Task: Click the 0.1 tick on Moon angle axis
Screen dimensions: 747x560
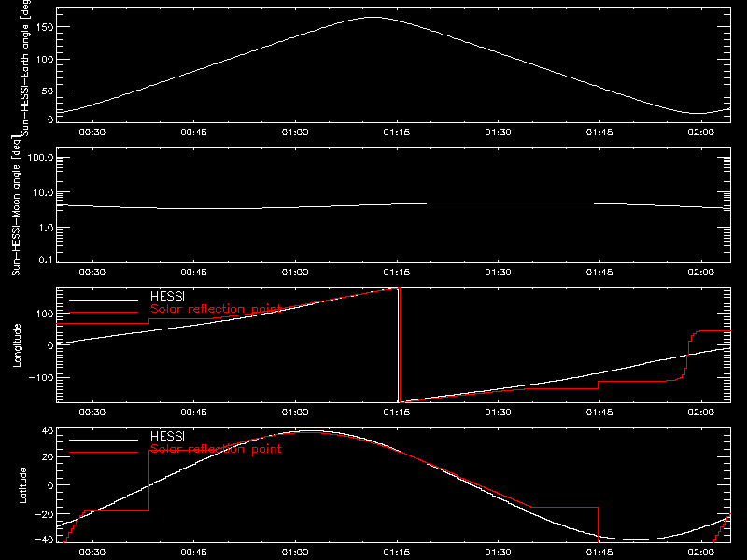Action: click(45, 260)
